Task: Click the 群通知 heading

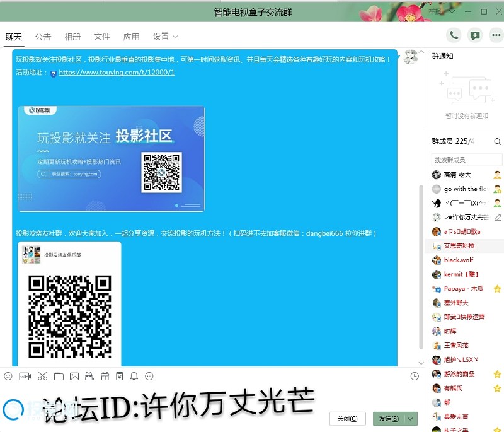Action: point(442,56)
